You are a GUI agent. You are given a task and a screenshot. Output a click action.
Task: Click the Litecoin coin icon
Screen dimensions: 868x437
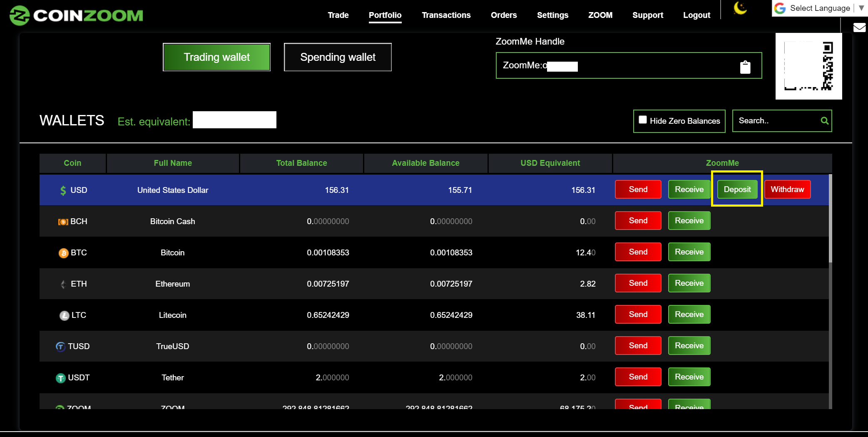point(64,316)
